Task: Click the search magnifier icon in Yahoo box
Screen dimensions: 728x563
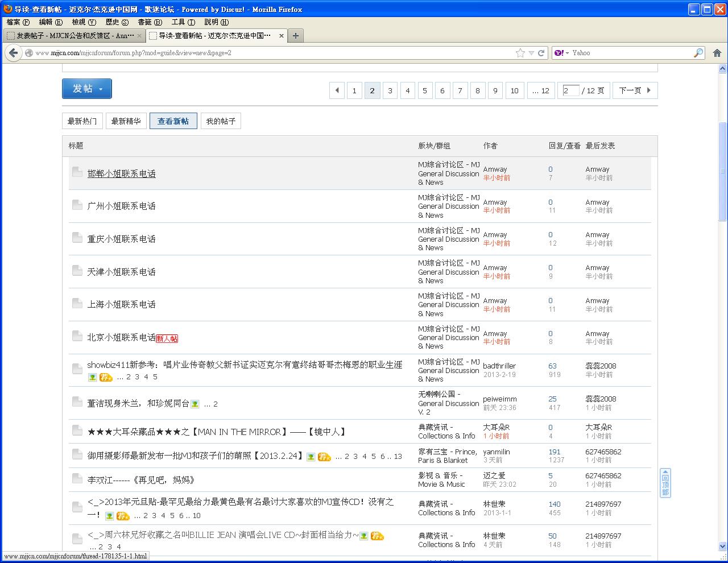Action: click(698, 53)
